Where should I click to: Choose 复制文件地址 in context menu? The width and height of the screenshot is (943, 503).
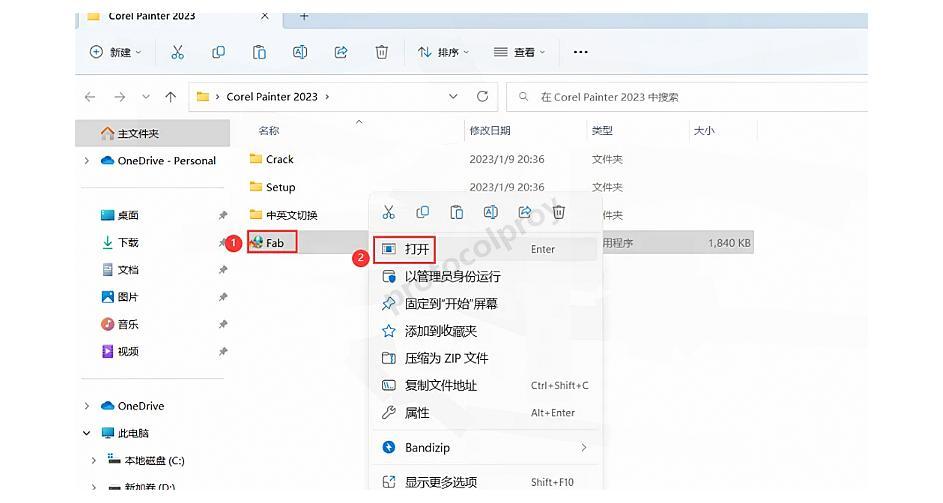click(485, 386)
